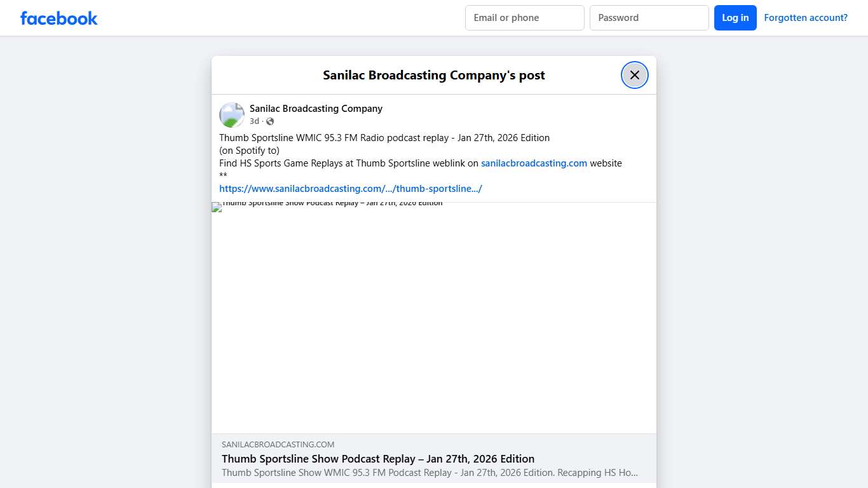Click the Password input field

click(649, 17)
